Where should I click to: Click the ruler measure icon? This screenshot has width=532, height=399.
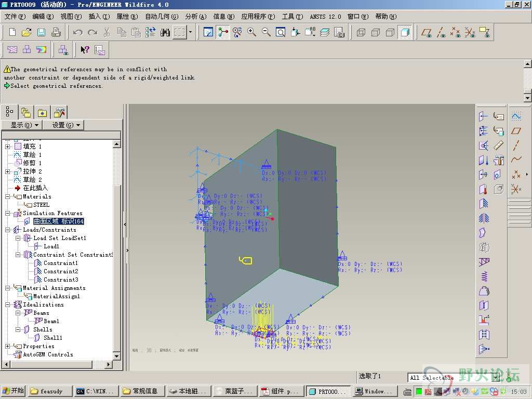499,145
